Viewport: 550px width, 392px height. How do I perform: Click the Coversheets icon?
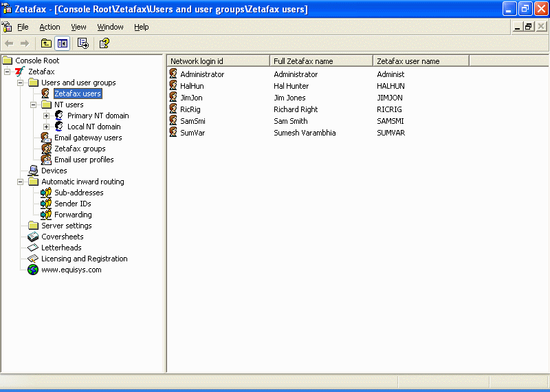tap(33, 237)
